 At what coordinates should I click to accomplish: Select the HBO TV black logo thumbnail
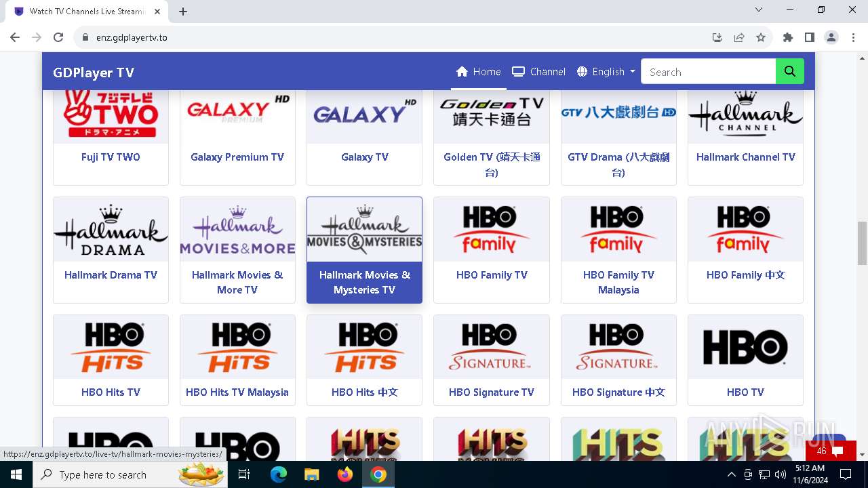(x=746, y=347)
